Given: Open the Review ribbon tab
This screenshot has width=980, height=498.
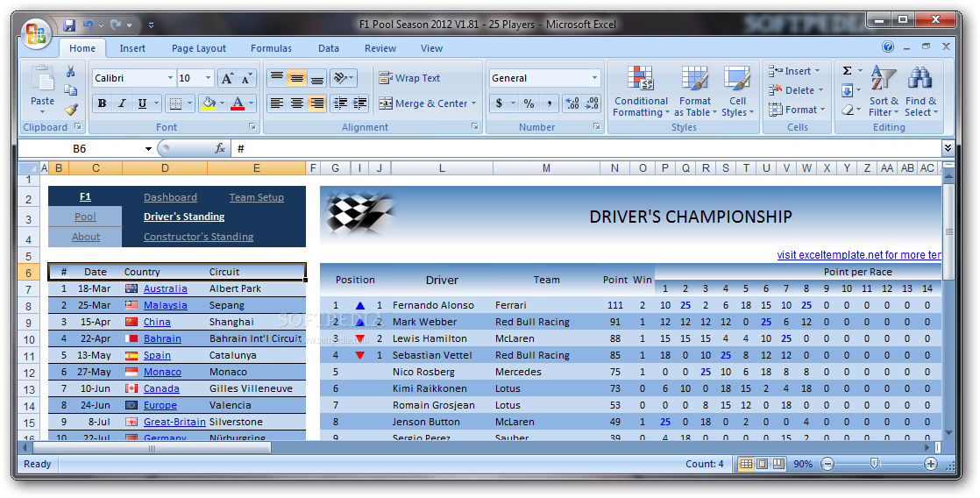Looking at the screenshot, I should (380, 48).
